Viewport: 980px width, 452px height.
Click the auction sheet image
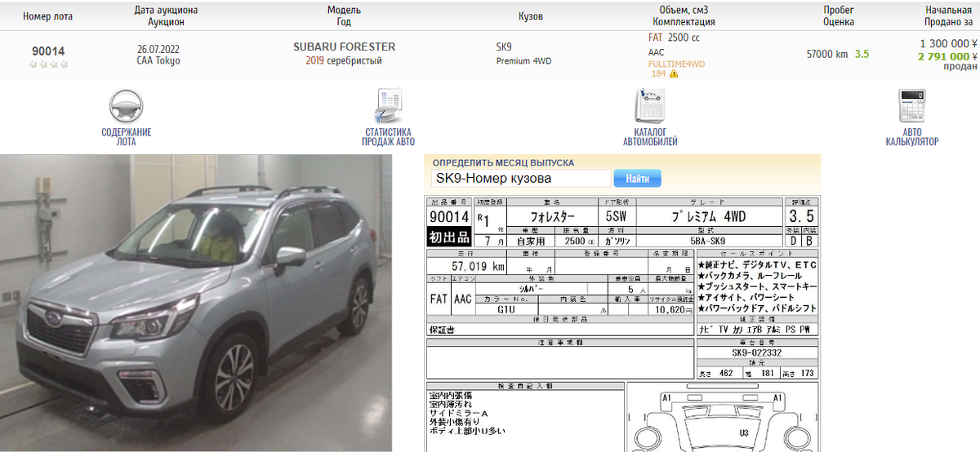pos(623,324)
